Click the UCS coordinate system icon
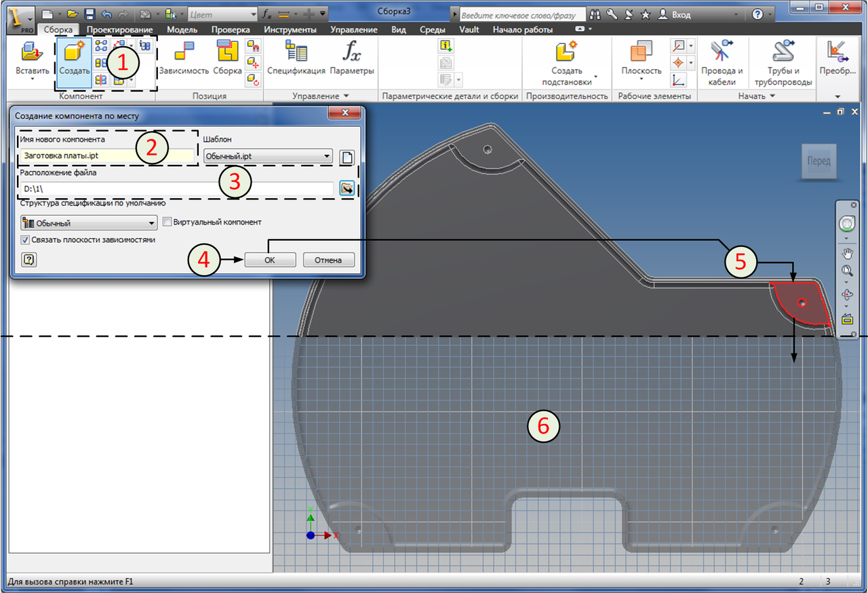868x593 pixels. pyautogui.click(x=678, y=80)
